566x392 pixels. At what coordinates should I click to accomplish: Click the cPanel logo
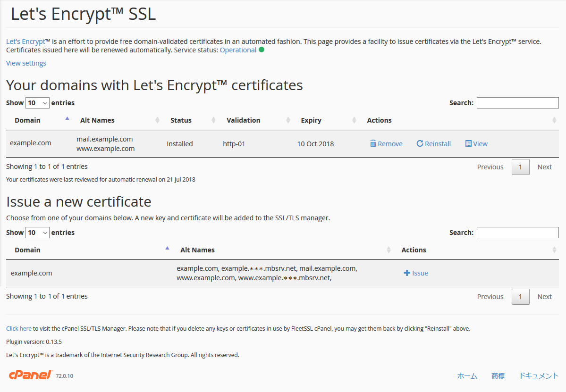pyautogui.click(x=30, y=375)
